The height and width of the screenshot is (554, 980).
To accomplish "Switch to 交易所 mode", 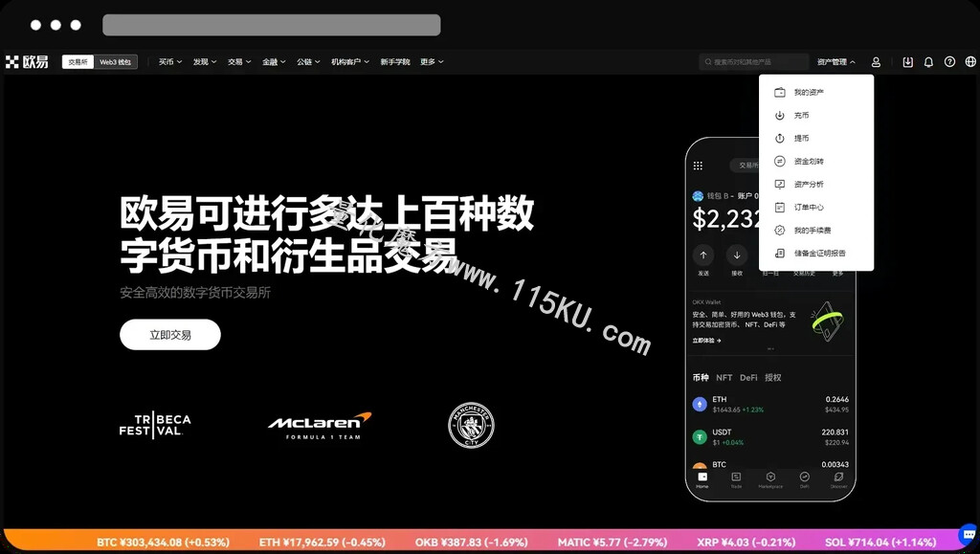I will pyautogui.click(x=78, y=62).
